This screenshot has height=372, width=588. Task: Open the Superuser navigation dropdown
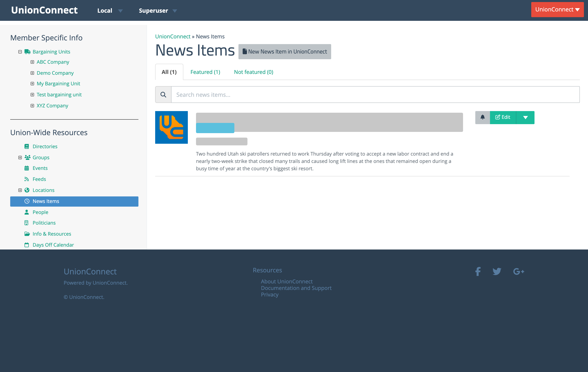pos(158,10)
